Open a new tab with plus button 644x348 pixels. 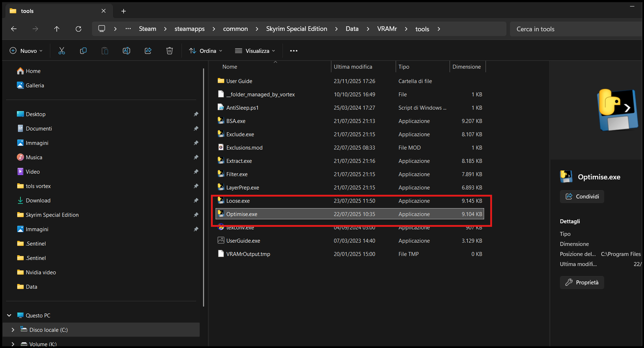tap(123, 11)
